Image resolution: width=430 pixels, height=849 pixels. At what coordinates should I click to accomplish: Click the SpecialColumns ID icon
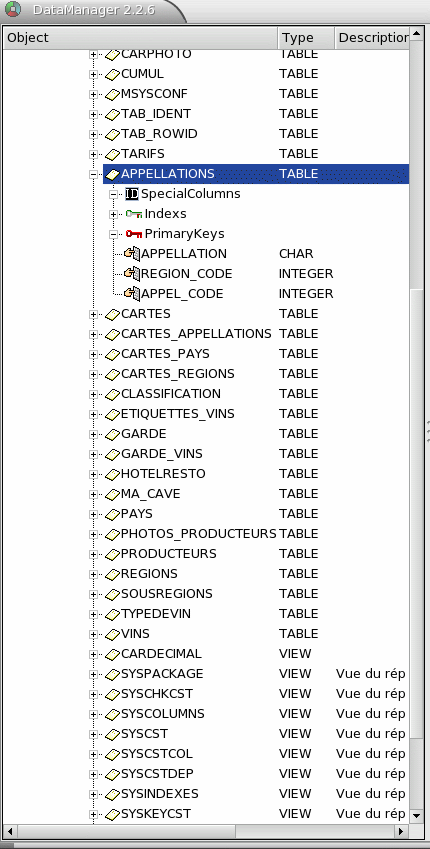(132, 194)
